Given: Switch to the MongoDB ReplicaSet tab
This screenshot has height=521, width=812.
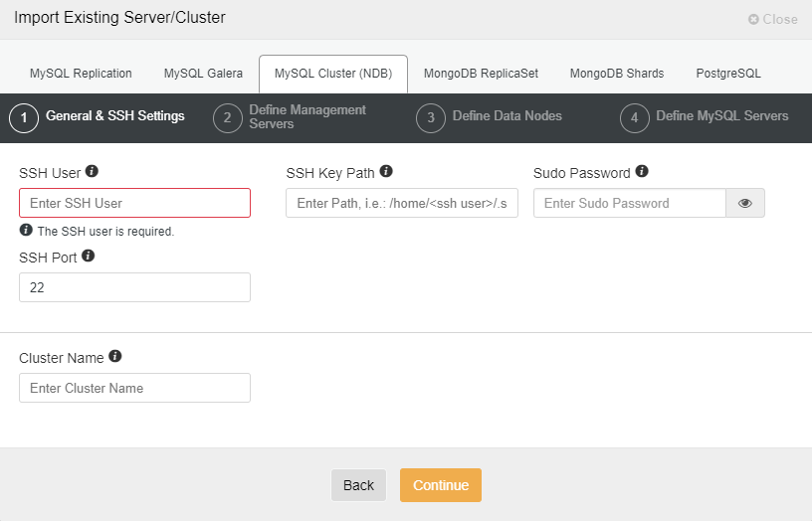Looking at the screenshot, I should [481, 74].
